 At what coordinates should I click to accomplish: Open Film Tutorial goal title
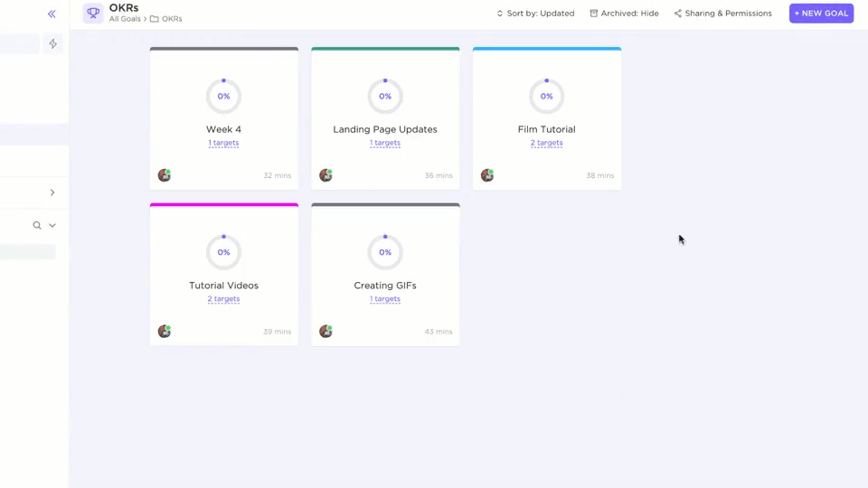(546, 129)
